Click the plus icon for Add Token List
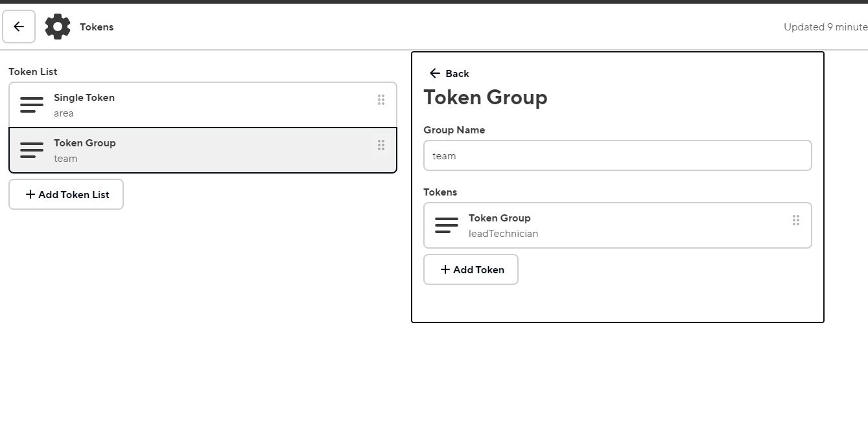 click(x=30, y=194)
